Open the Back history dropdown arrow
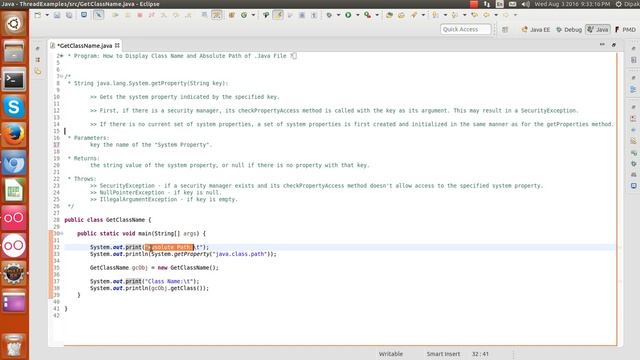The width and height of the screenshot is (640, 360). click(496, 15)
